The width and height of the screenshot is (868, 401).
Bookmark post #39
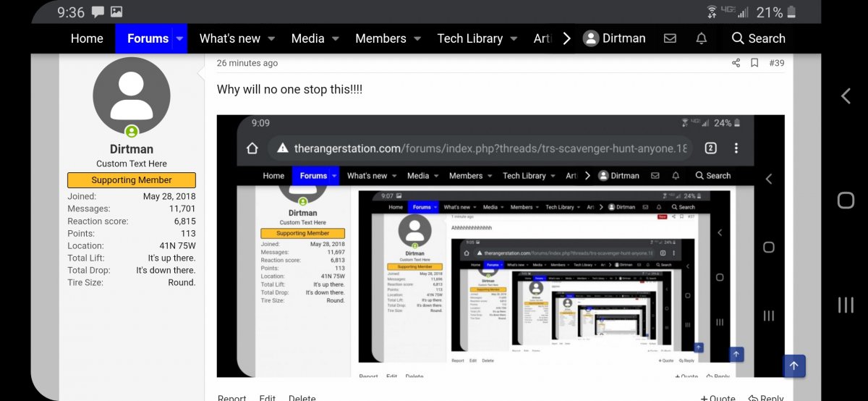point(754,63)
